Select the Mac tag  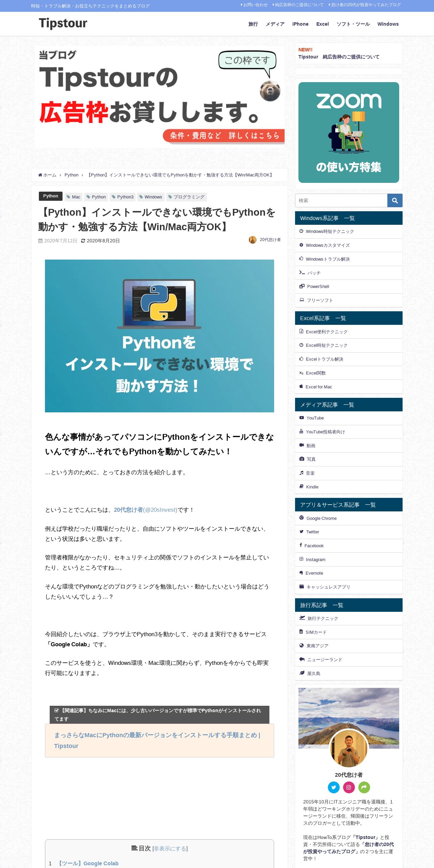click(x=73, y=197)
